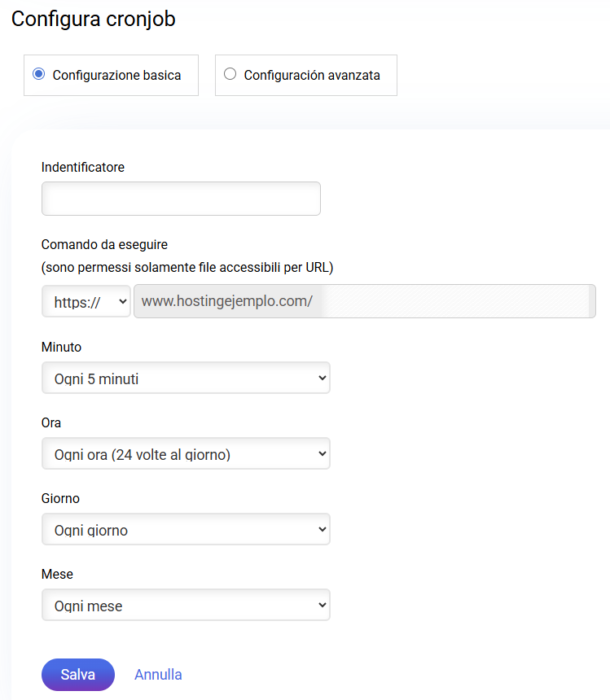Click the Annulla link

point(158,675)
